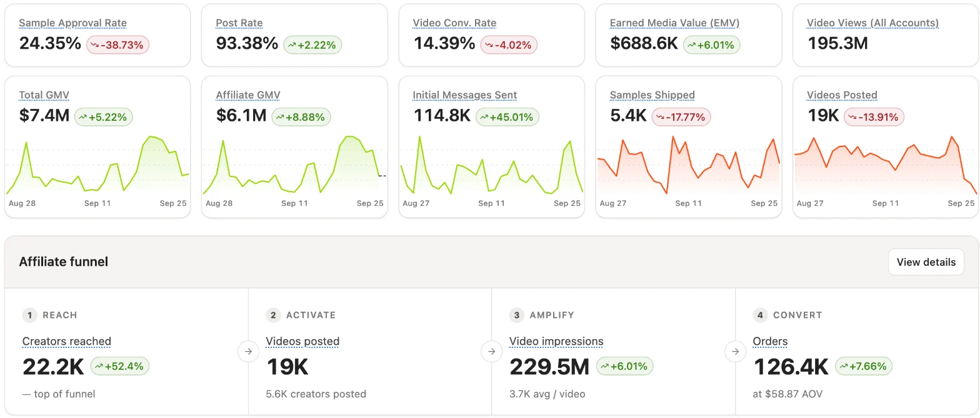The image size is (980, 418).
Task: Click the +5.22% Total GMV badge
Action: pyautogui.click(x=103, y=117)
